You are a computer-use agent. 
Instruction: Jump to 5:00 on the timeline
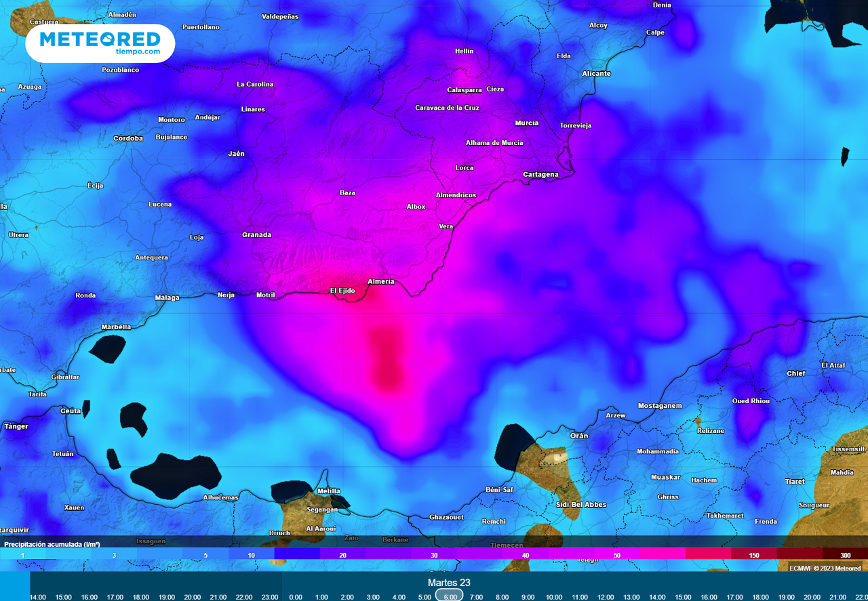click(425, 597)
